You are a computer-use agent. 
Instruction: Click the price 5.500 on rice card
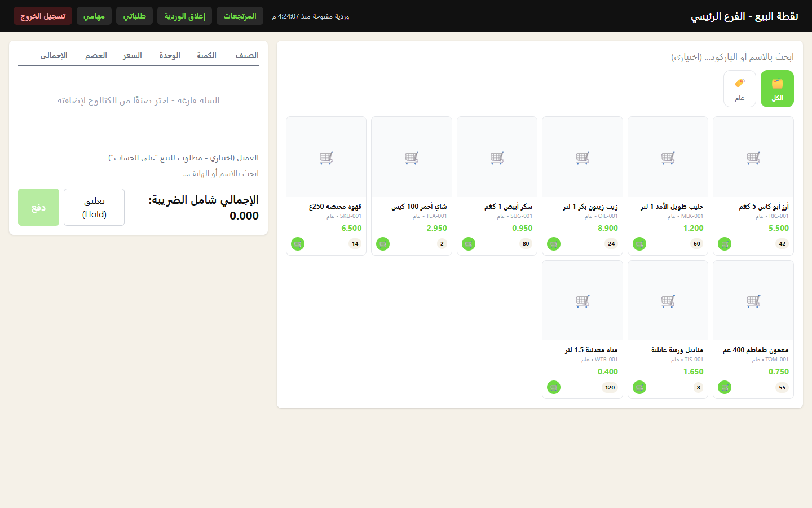(x=779, y=228)
